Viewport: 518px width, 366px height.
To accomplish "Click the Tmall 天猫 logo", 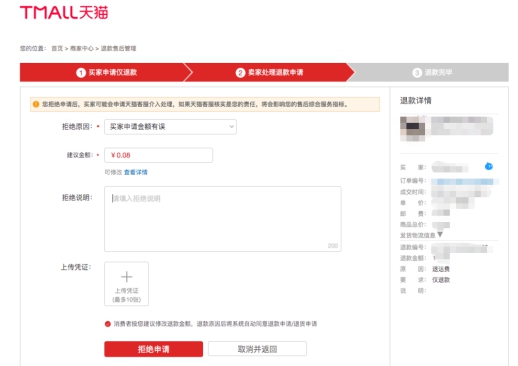I will [64, 12].
